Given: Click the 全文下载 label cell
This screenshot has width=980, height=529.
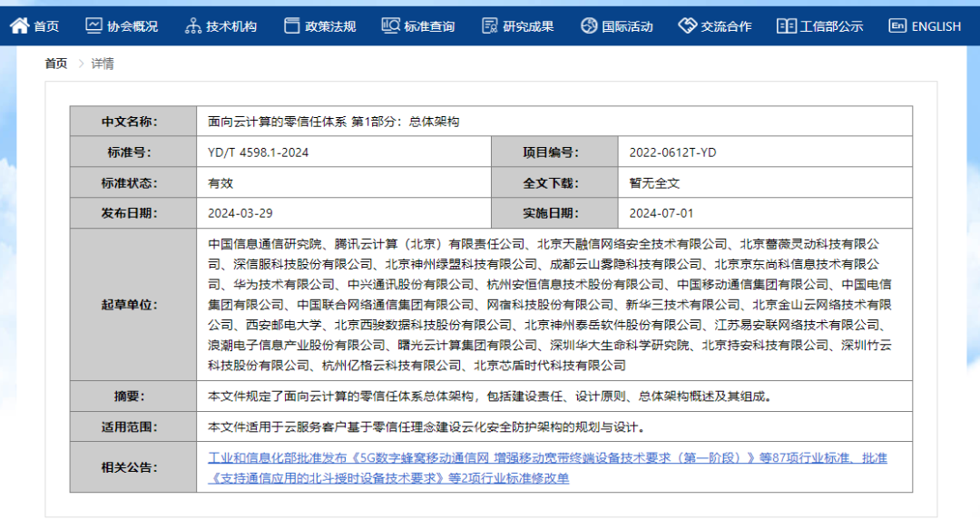Looking at the screenshot, I should pyautogui.click(x=554, y=182).
